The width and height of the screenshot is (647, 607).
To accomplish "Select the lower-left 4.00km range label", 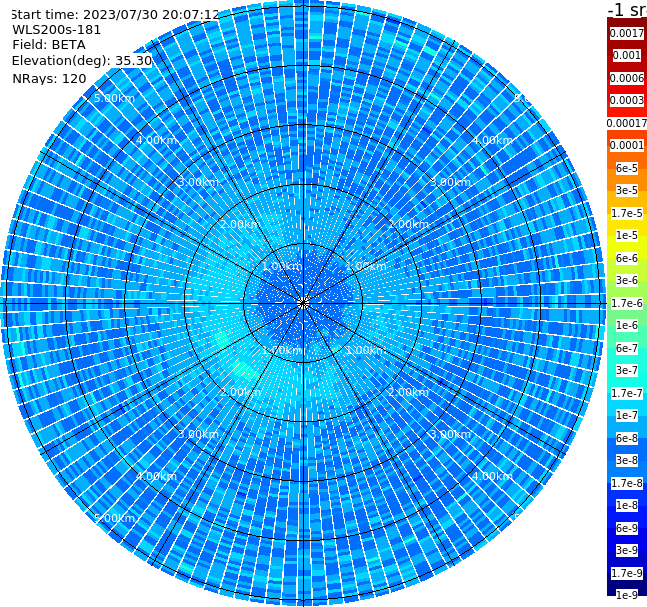I will coord(156,476).
